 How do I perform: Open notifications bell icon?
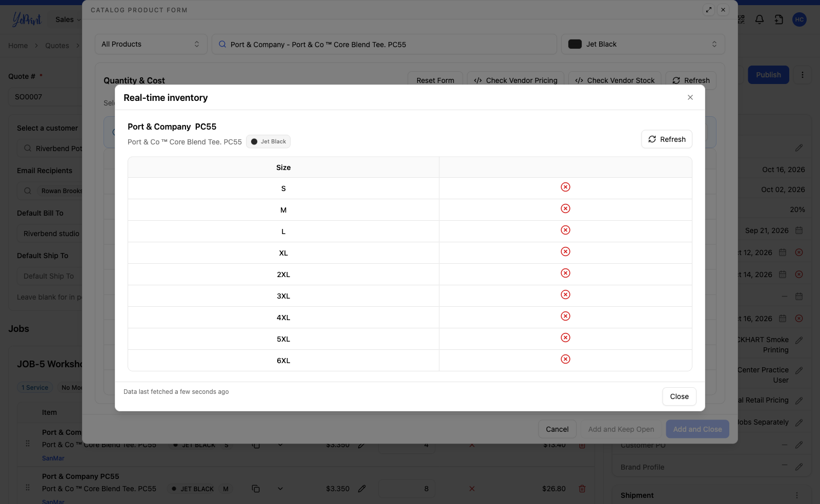pos(760,19)
